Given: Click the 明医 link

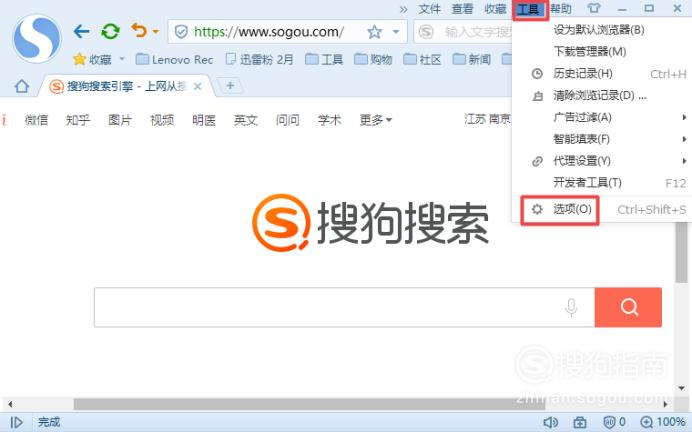Looking at the screenshot, I should 204,120.
